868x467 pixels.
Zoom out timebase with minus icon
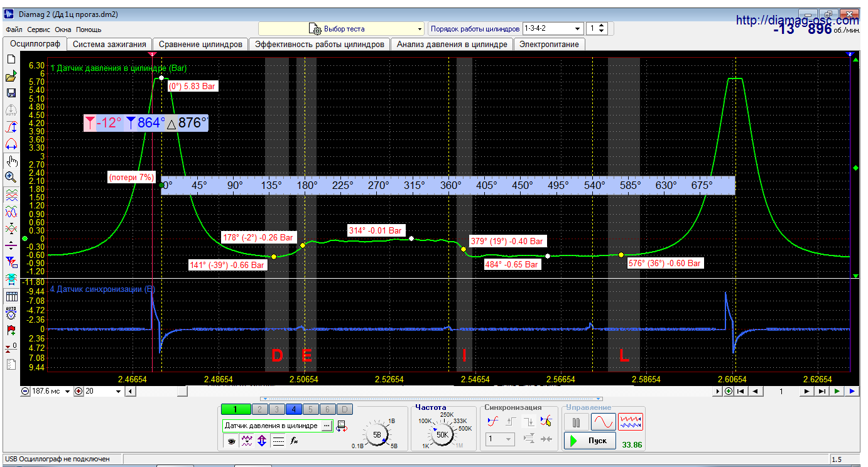(x=26, y=391)
